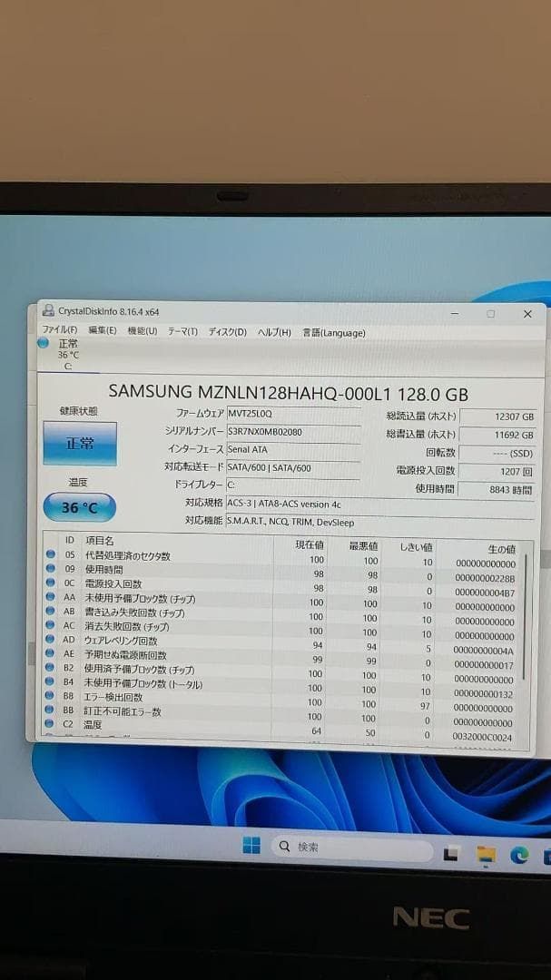This screenshot has width=551, height=980.
Task: Click the status dot for row BB
Action: click(x=51, y=710)
